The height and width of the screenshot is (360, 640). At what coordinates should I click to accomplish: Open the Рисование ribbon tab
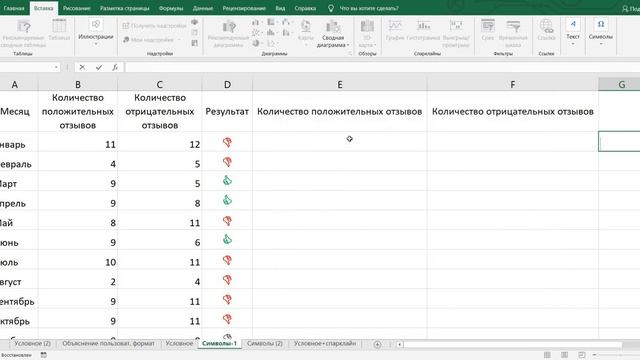[x=76, y=8]
